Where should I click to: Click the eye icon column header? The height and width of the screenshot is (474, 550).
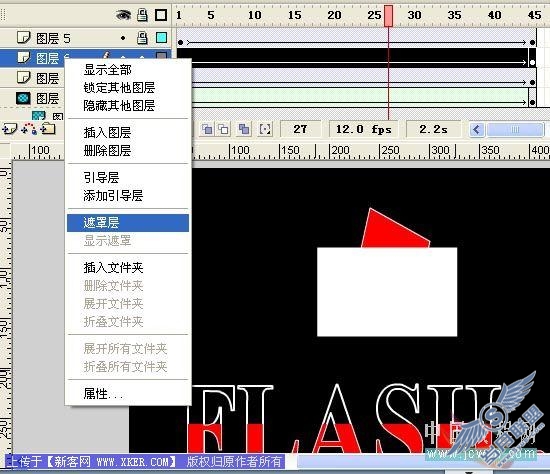click(x=123, y=15)
